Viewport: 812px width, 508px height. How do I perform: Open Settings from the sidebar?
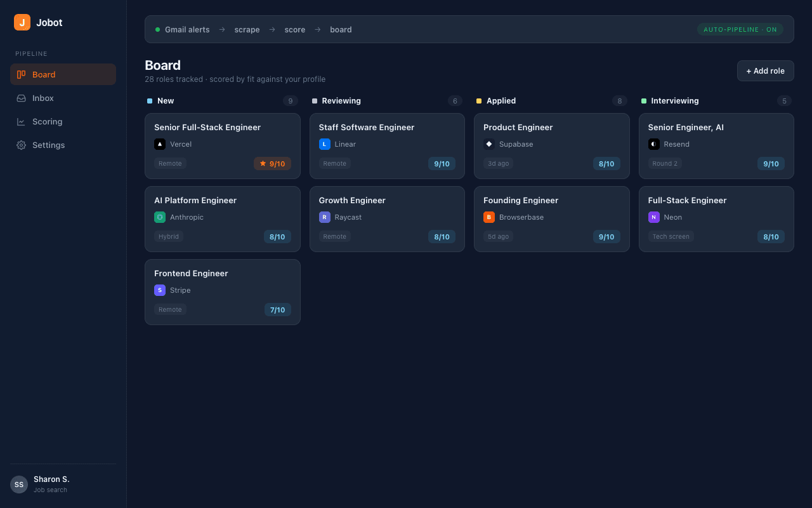(x=63, y=145)
